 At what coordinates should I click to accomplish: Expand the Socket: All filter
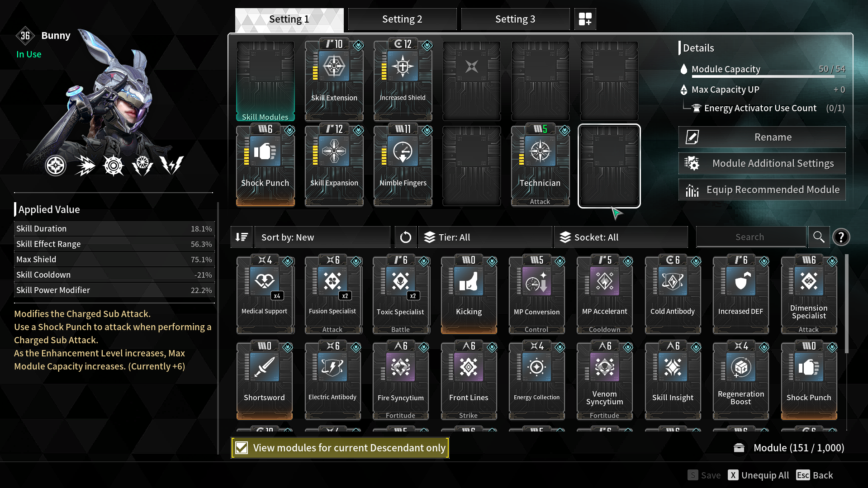[x=621, y=237]
